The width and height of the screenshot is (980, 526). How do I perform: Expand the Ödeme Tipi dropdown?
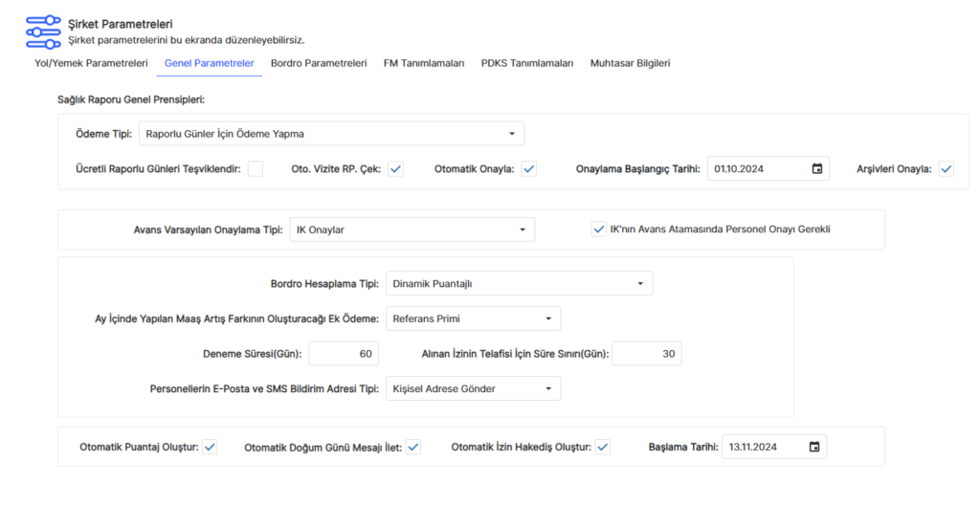(x=331, y=134)
